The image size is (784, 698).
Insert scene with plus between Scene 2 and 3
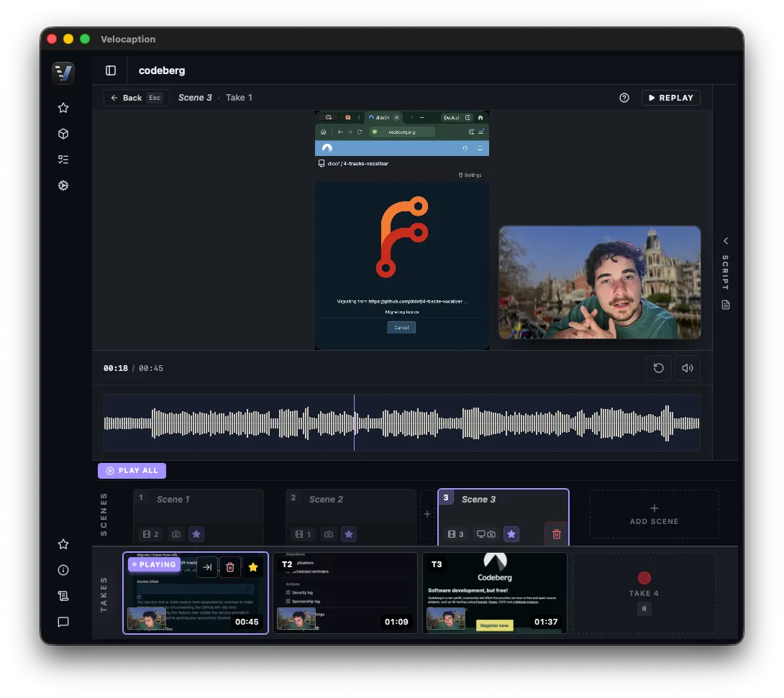(x=427, y=514)
